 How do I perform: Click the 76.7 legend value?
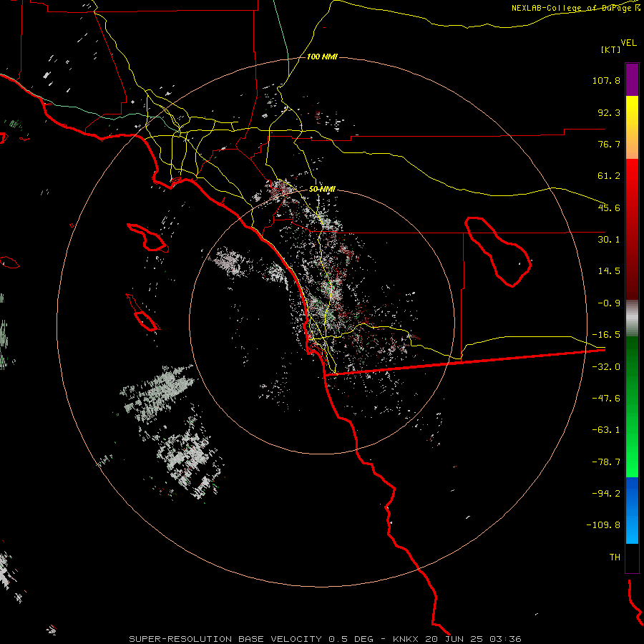(609, 144)
